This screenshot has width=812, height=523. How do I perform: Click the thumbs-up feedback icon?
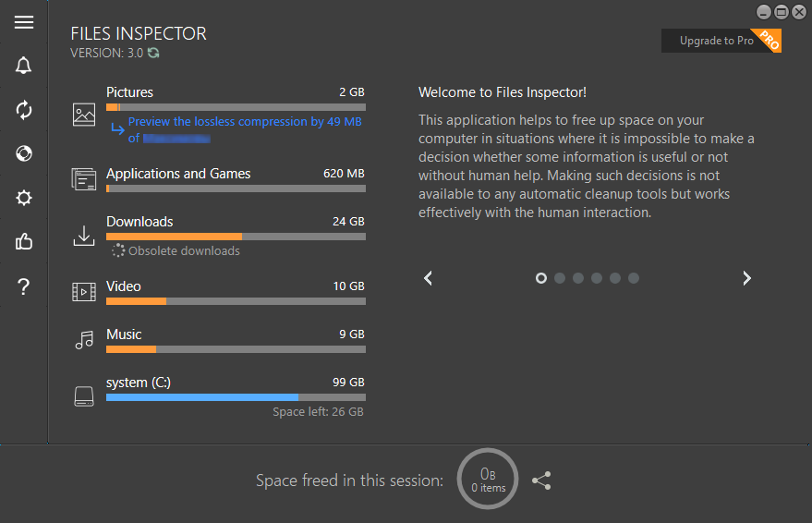24,242
